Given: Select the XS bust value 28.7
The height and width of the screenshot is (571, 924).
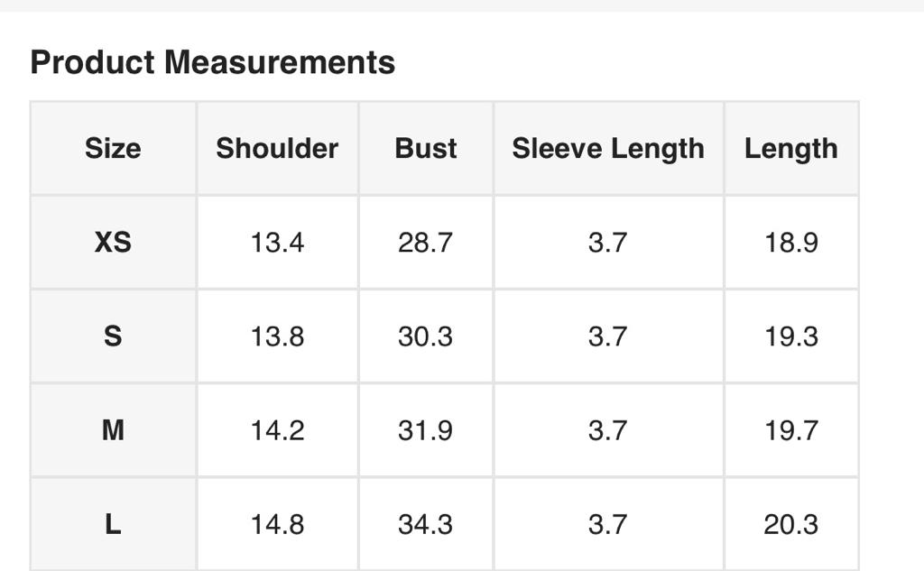Looking at the screenshot, I should pos(425,242).
